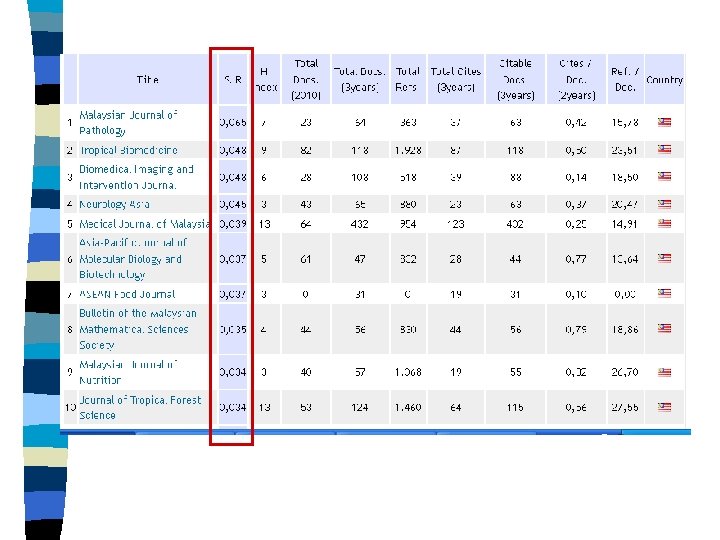This screenshot has width=720, height=540.
Task: Click the Malaysia flag in Pathology row
Action: pyautogui.click(x=664, y=122)
